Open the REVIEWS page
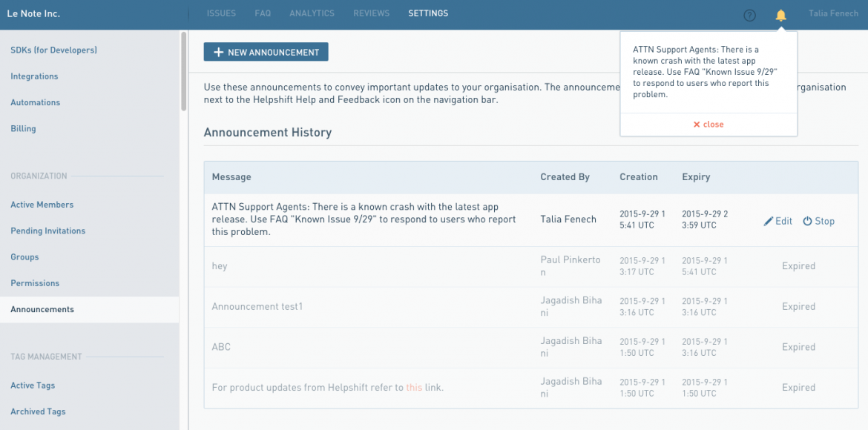The height and width of the screenshot is (430, 868). 371,13
